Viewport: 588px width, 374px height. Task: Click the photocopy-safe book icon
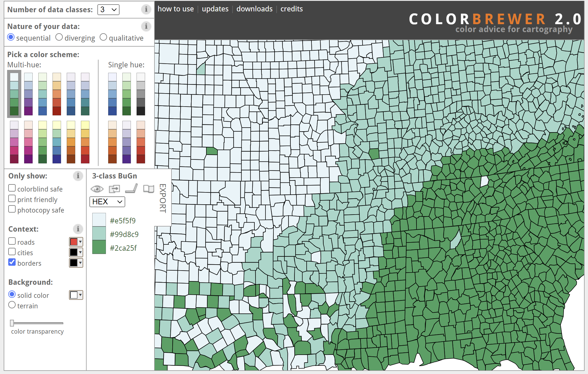[x=148, y=189]
